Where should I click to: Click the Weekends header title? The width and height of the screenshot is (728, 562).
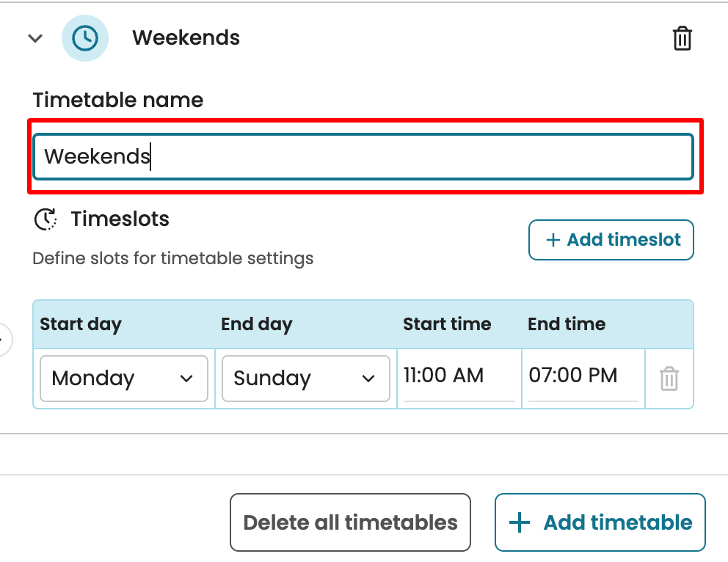click(186, 37)
